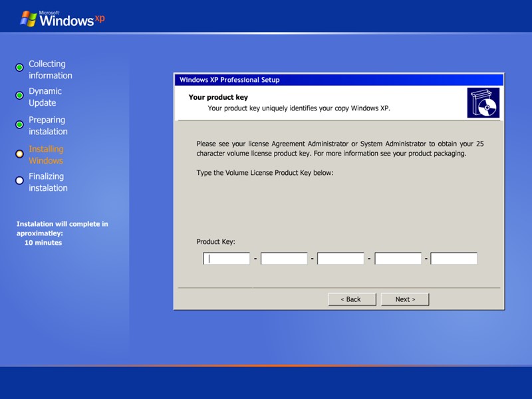Focus the first product key field
The image size is (532, 399).
click(x=226, y=259)
